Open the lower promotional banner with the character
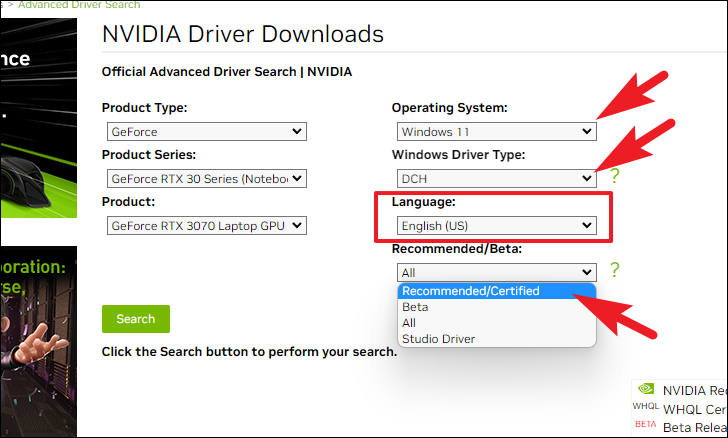Screen dimensions: 728x438 tap(39, 341)
